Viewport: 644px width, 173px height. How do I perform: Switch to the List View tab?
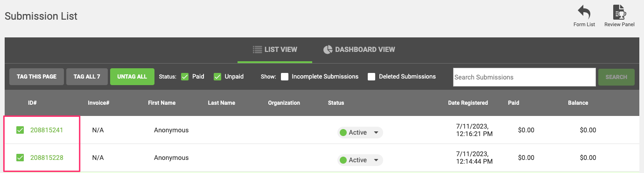[x=275, y=50]
